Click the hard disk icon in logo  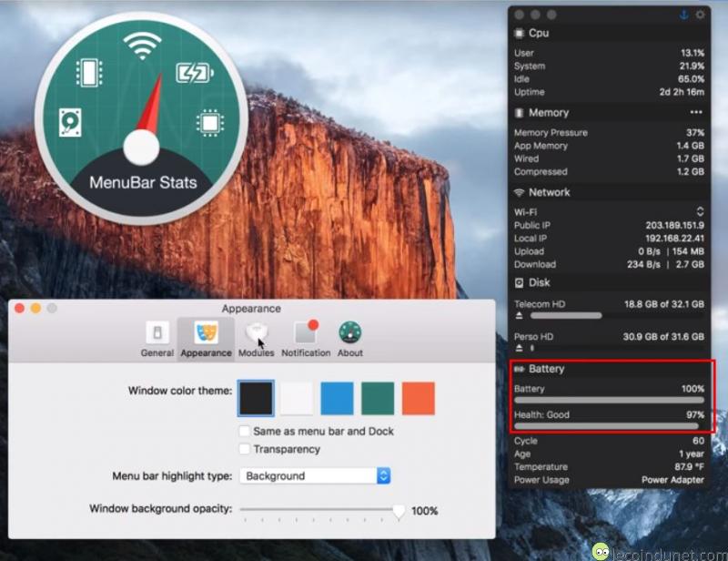70,122
